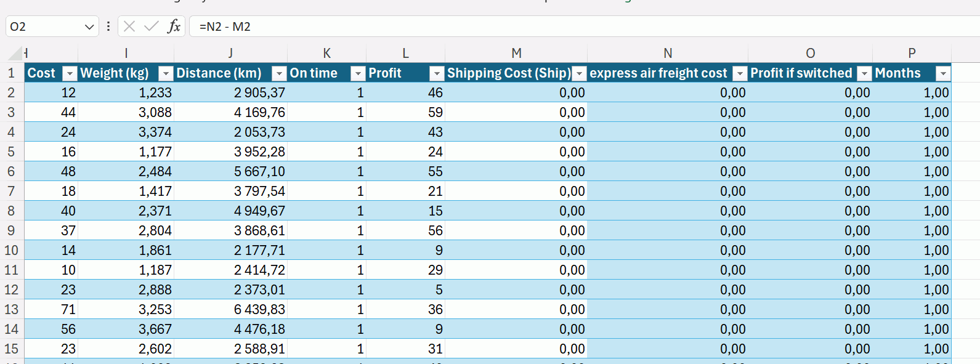Viewport: 980px width, 364px height.
Task: Click the Insert Function fx icon
Action: pyautogui.click(x=174, y=26)
